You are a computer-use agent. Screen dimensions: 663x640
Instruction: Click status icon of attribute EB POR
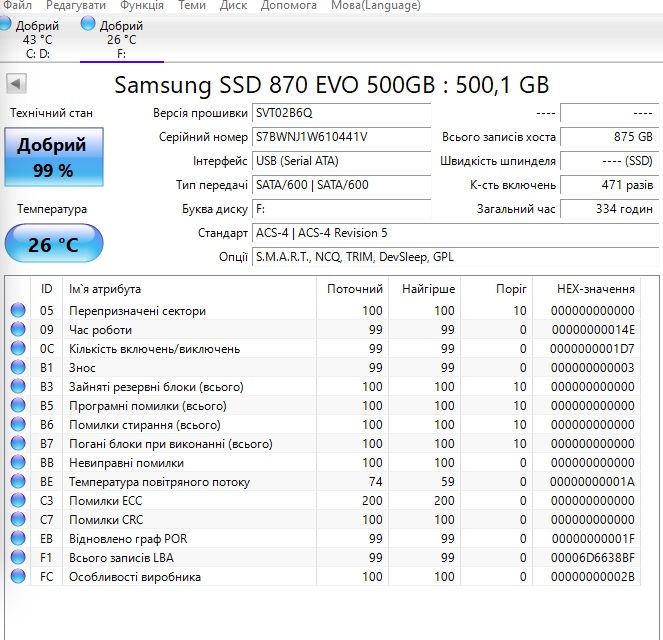pos(18,539)
